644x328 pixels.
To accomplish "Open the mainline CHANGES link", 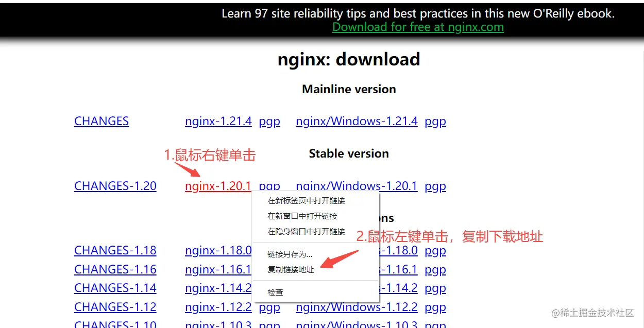I will point(101,122).
